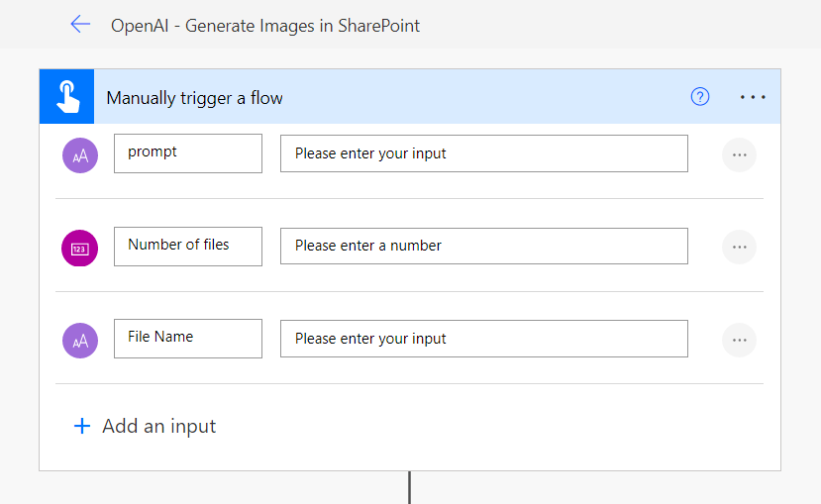Open options menu for Number of files input
This screenshot has height=504, width=821.
point(739,248)
